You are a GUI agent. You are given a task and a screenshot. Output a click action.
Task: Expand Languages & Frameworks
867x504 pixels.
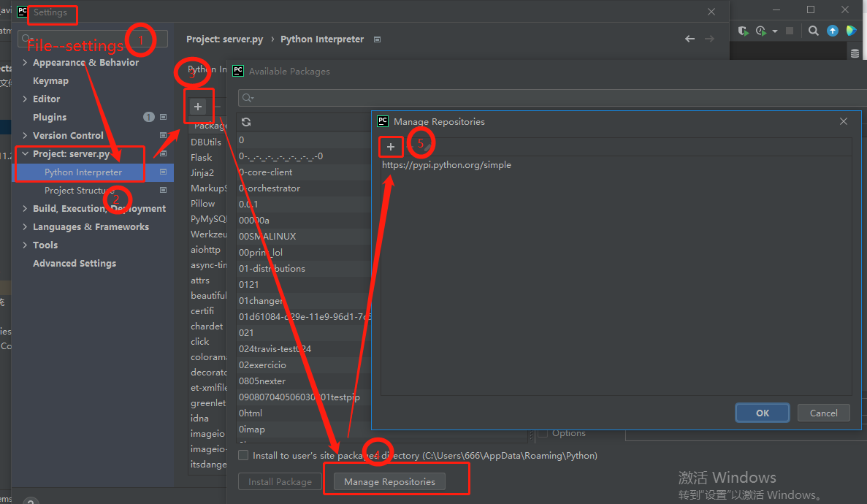tap(25, 227)
